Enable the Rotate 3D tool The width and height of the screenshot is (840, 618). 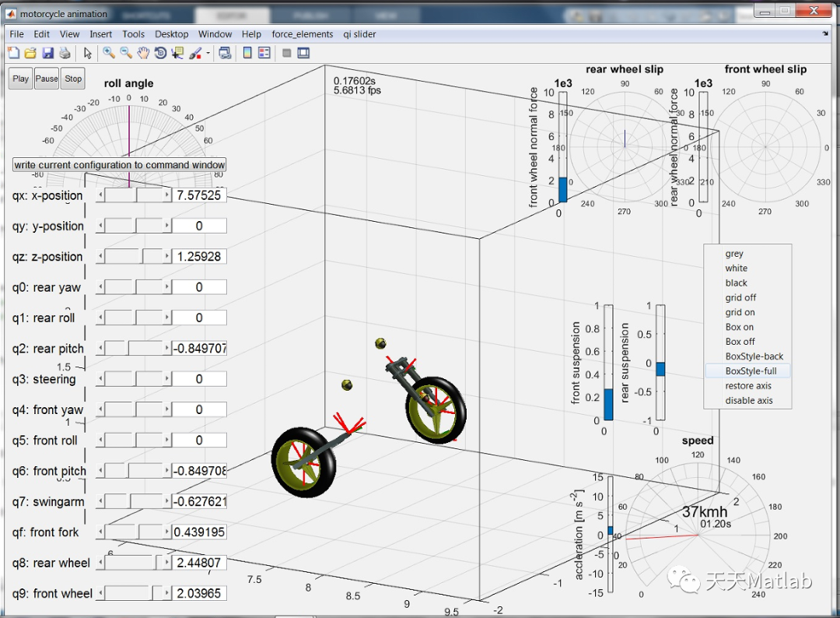click(x=160, y=53)
